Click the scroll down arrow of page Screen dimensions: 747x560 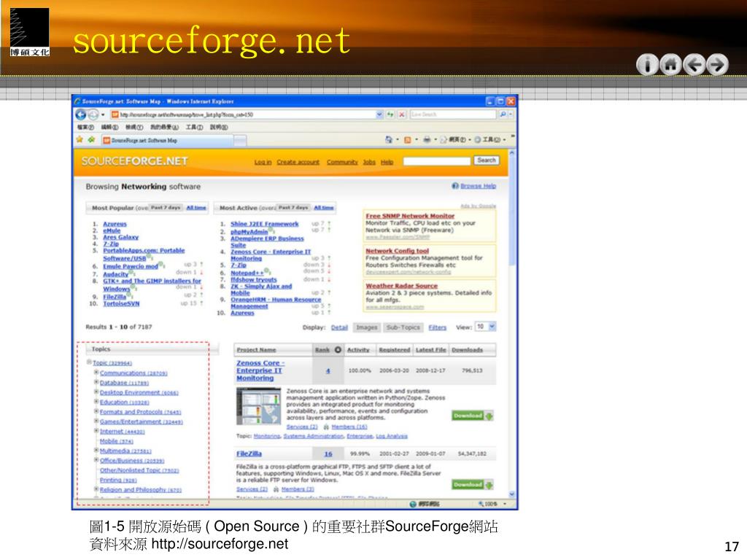point(512,494)
